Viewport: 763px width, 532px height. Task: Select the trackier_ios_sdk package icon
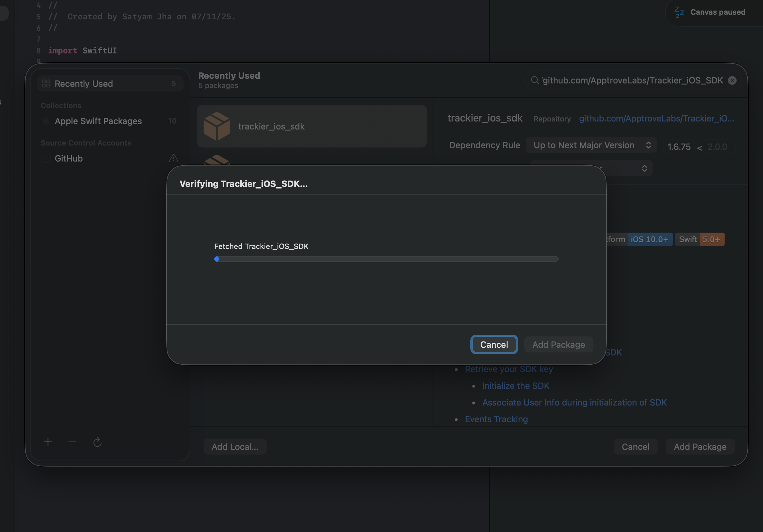coord(216,126)
